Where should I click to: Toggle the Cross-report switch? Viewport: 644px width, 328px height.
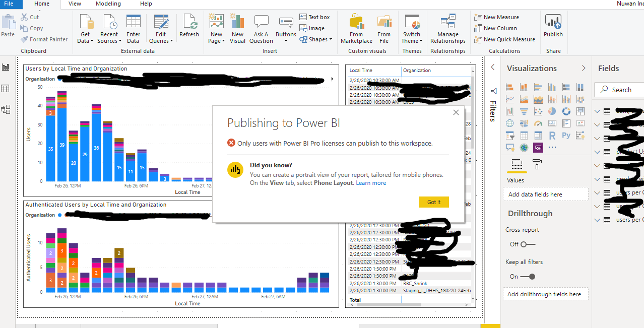(528, 244)
